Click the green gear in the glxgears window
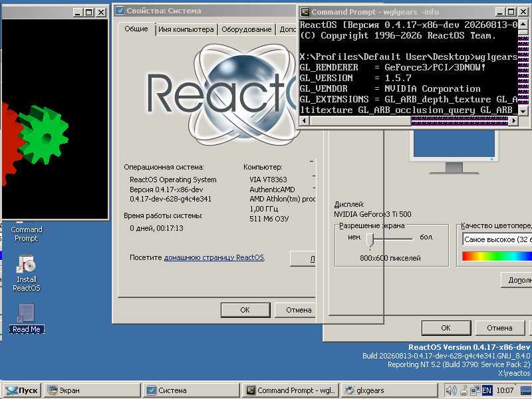The image size is (532, 399). [43, 135]
